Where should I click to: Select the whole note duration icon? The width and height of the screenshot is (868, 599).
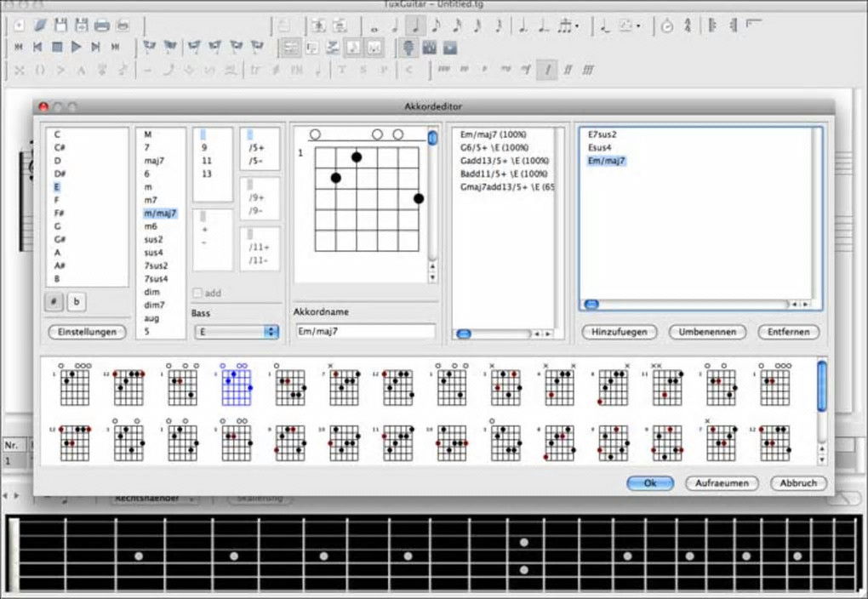click(x=374, y=26)
